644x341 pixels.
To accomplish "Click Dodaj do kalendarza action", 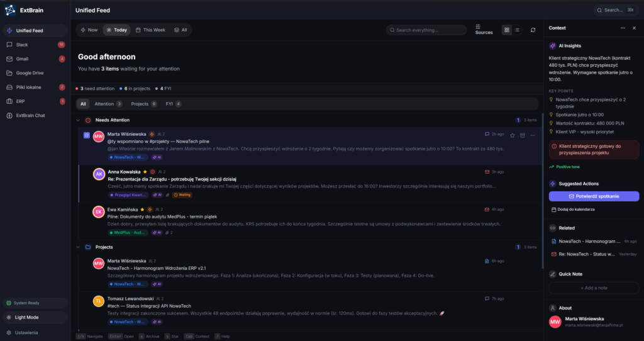I will [x=575, y=210].
